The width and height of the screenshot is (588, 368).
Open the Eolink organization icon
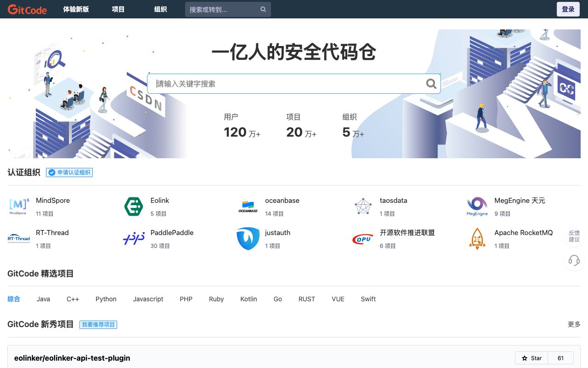click(133, 206)
